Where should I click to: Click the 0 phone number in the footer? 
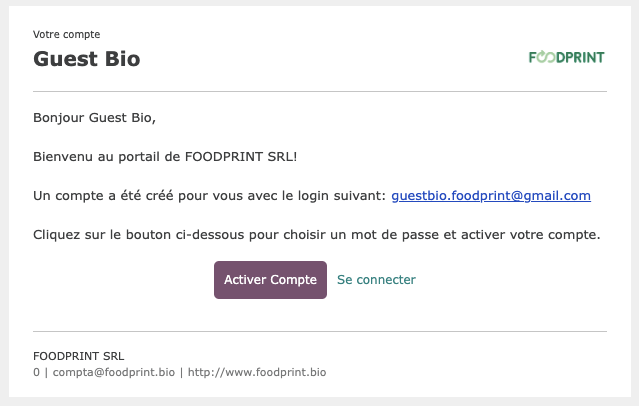[36, 372]
